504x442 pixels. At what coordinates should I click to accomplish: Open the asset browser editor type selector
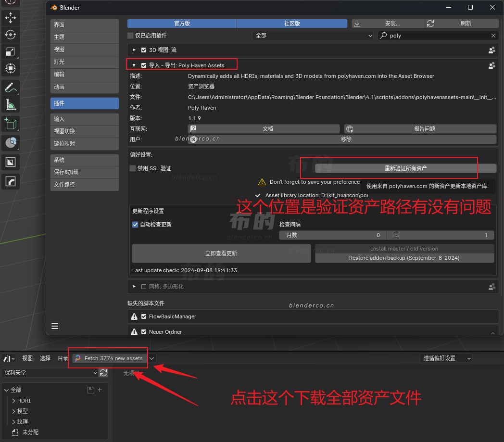(9, 358)
